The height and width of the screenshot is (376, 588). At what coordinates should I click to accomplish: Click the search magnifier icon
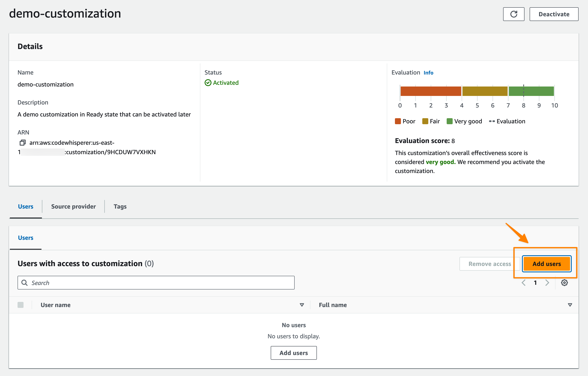click(24, 283)
